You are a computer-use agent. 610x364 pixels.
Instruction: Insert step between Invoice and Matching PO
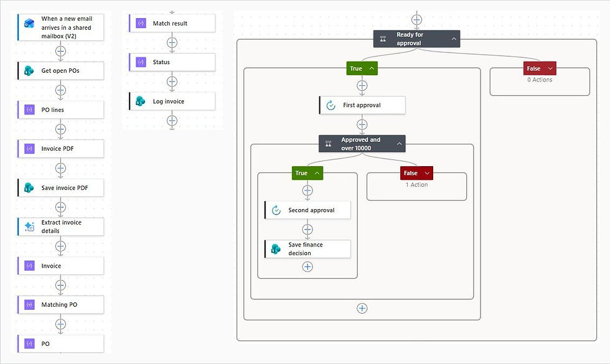(x=60, y=285)
